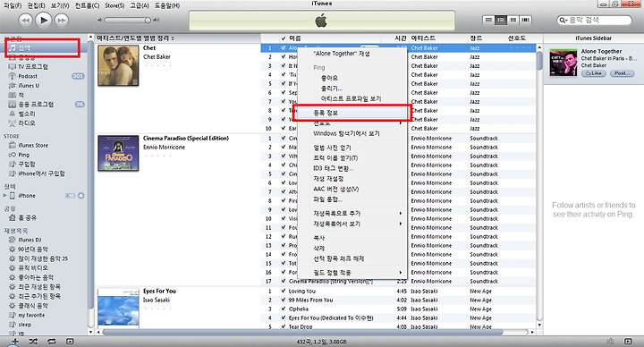Choose AAC 버전 생성(V) menu item

(x=352, y=189)
